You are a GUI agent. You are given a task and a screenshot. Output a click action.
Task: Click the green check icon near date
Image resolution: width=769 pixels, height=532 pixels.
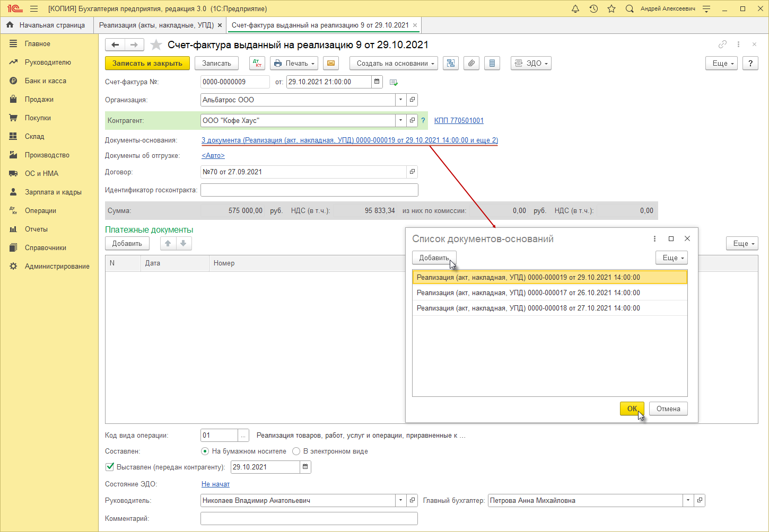tap(394, 82)
